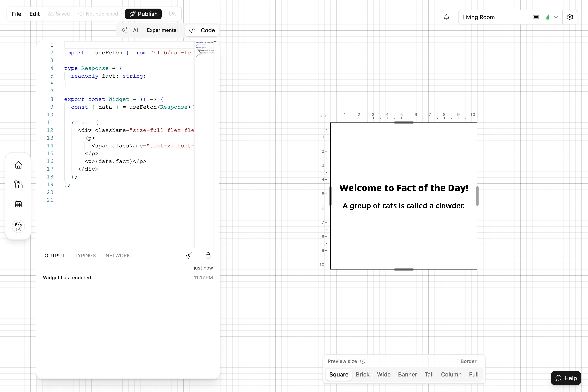The image size is (588, 392).
Task: Click the notification bell icon
Action: [x=447, y=17]
